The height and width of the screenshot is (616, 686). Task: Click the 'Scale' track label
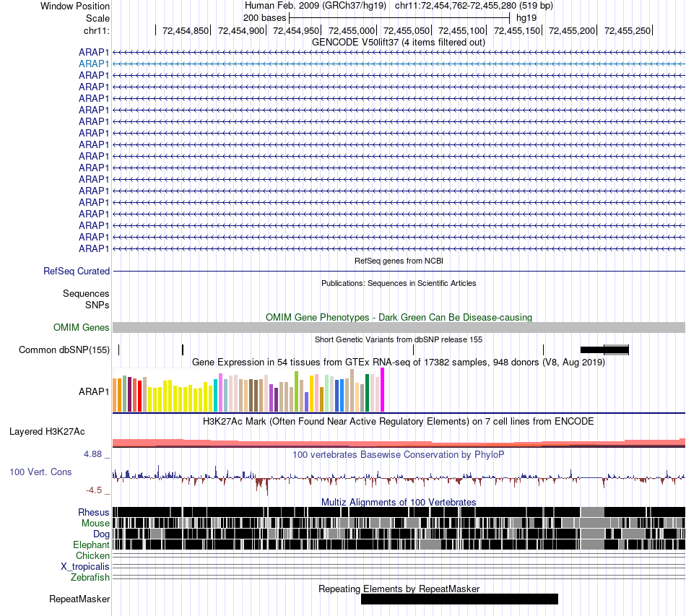click(x=97, y=18)
